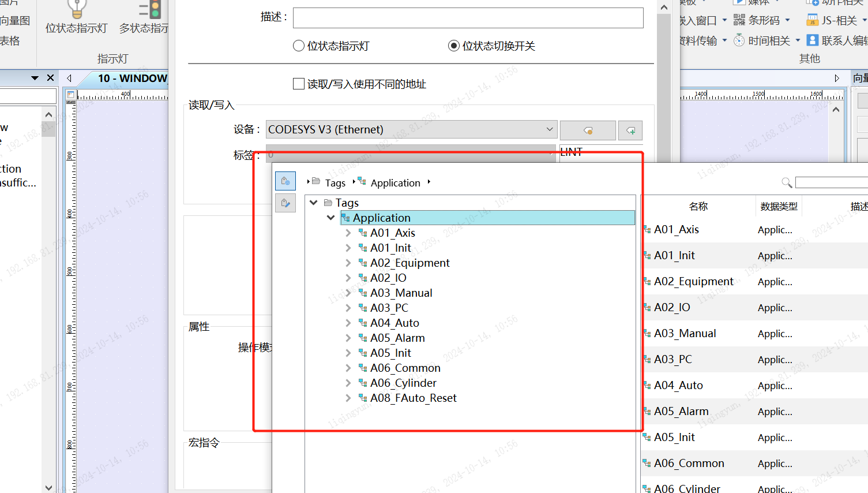Screen dimensions: 868x493
Task: Open the 条形码 QR code tool
Action: (x=739, y=20)
